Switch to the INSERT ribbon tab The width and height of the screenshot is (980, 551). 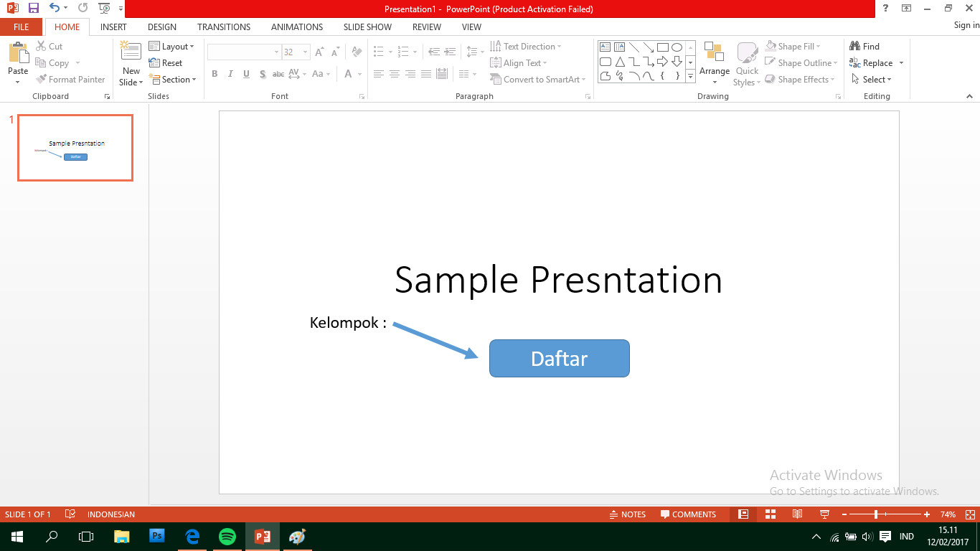(x=113, y=27)
